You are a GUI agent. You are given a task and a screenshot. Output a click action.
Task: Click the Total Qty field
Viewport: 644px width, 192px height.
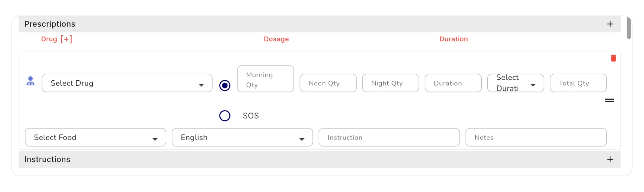(578, 83)
